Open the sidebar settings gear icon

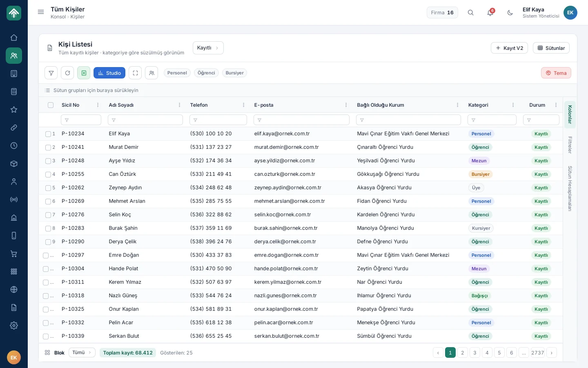point(14,325)
